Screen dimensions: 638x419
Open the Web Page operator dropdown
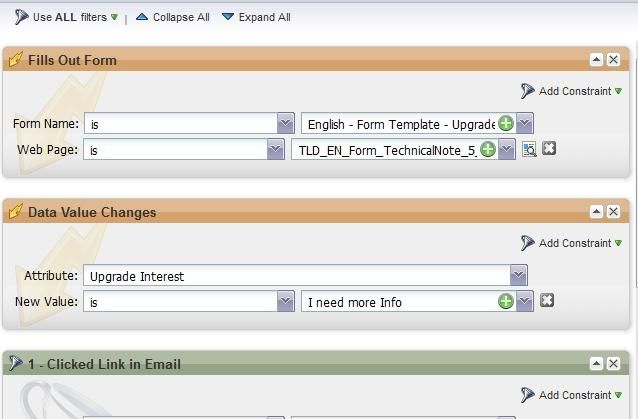click(x=275, y=150)
